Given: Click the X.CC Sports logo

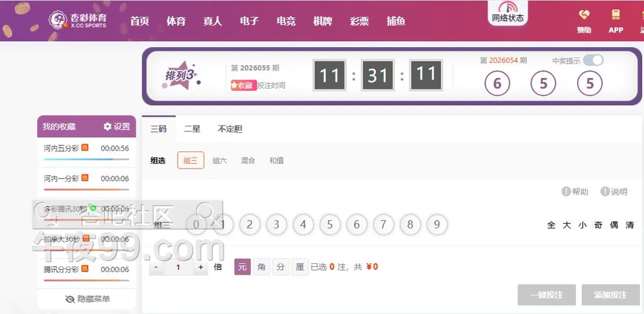Looking at the screenshot, I should 78,21.
